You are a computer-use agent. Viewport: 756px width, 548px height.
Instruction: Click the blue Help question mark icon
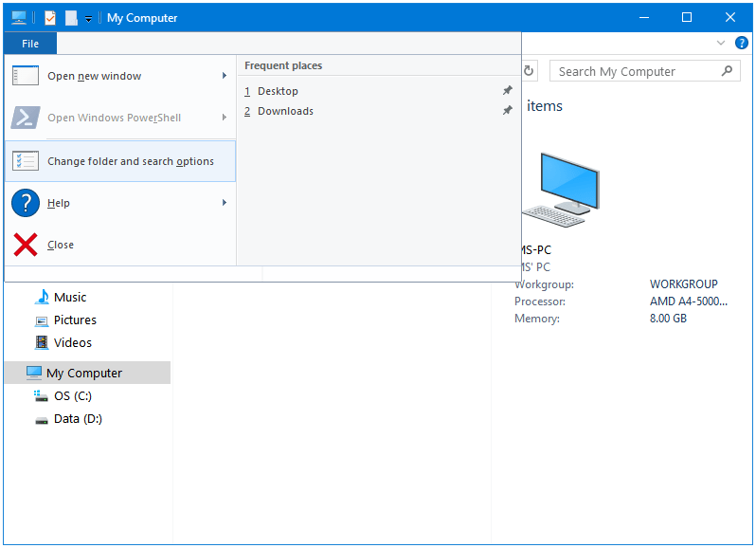pyautogui.click(x=742, y=43)
